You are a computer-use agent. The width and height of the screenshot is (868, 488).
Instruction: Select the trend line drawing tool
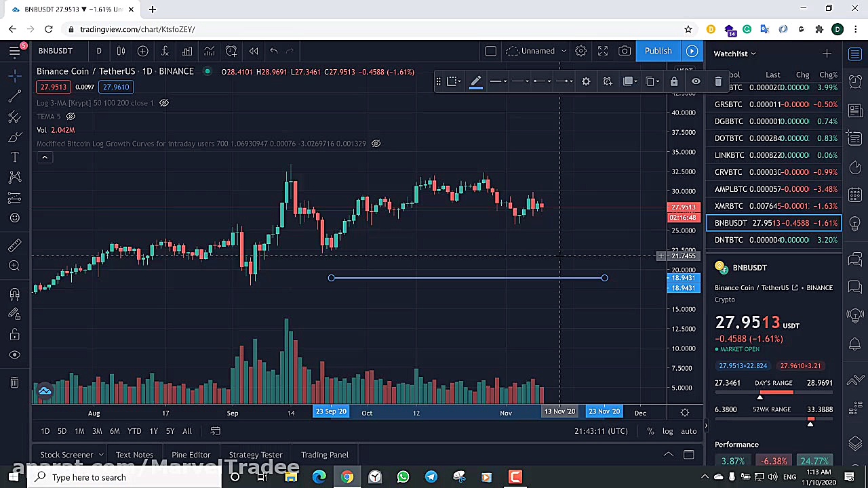[14, 96]
